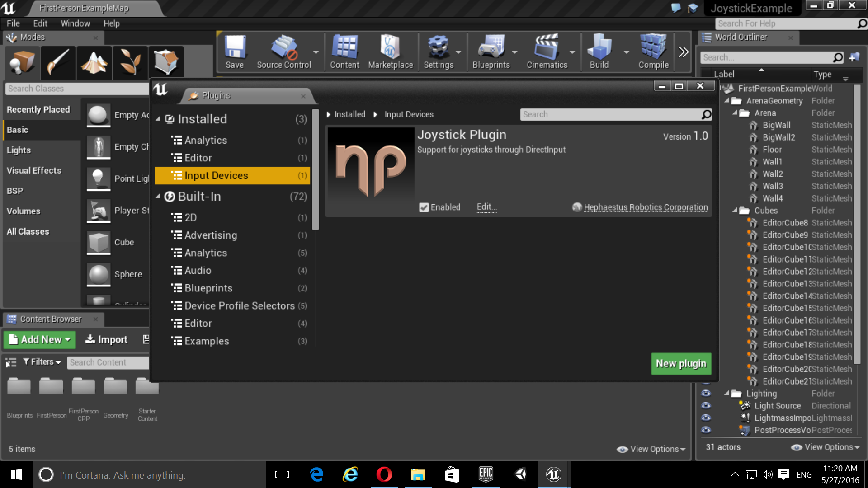Open the Help menu
Viewport: 868px width, 488px height.
tap(111, 23)
